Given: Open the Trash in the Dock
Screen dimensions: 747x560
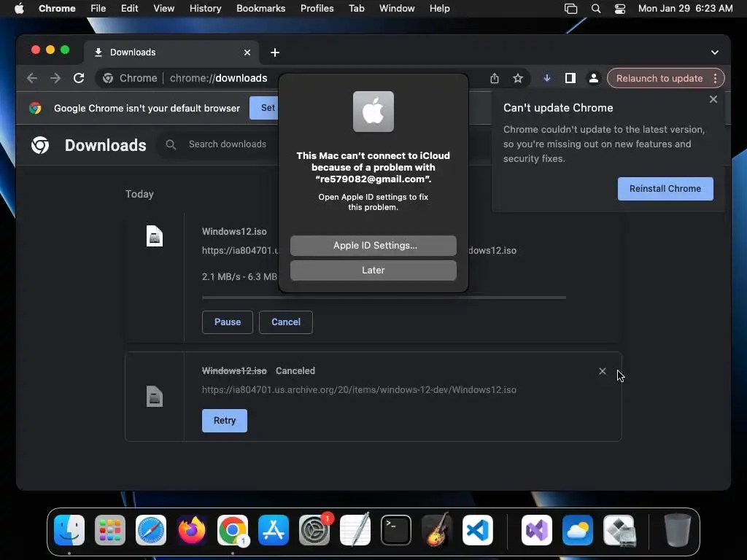Looking at the screenshot, I should coord(677,530).
